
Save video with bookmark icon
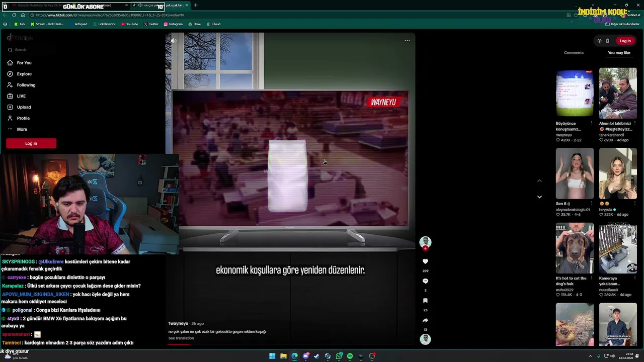coord(425,301)
